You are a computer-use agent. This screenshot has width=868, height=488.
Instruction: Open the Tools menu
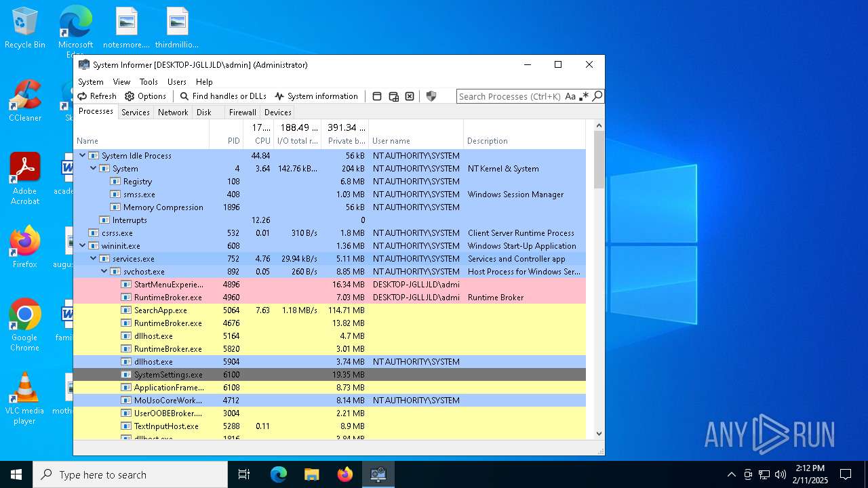point(149,81)
